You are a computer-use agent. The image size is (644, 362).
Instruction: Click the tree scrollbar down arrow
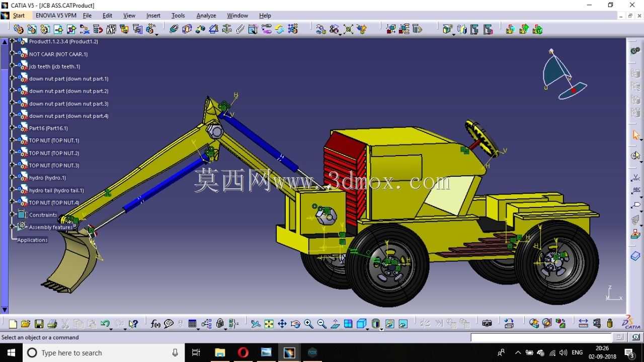(5, 310)
